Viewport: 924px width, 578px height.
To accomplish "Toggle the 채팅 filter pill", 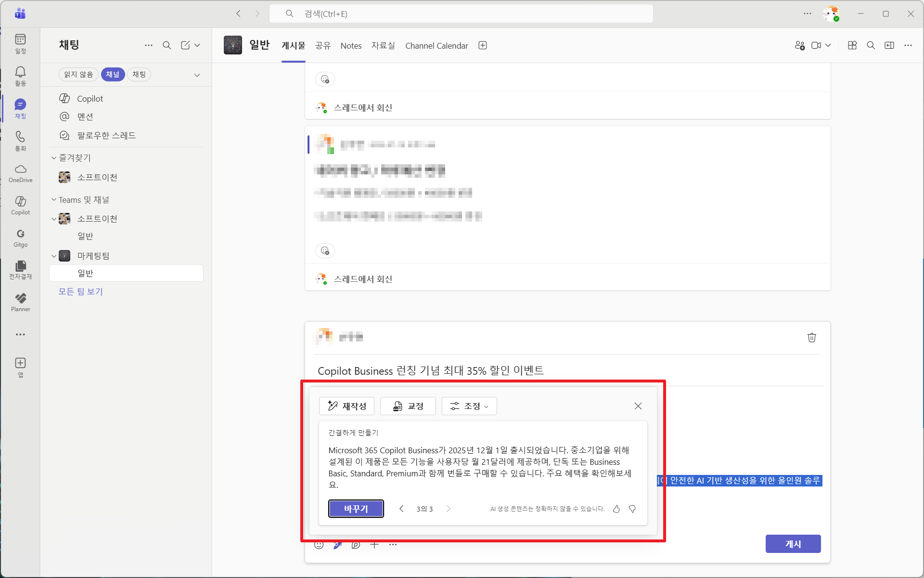I will (139, 74).
